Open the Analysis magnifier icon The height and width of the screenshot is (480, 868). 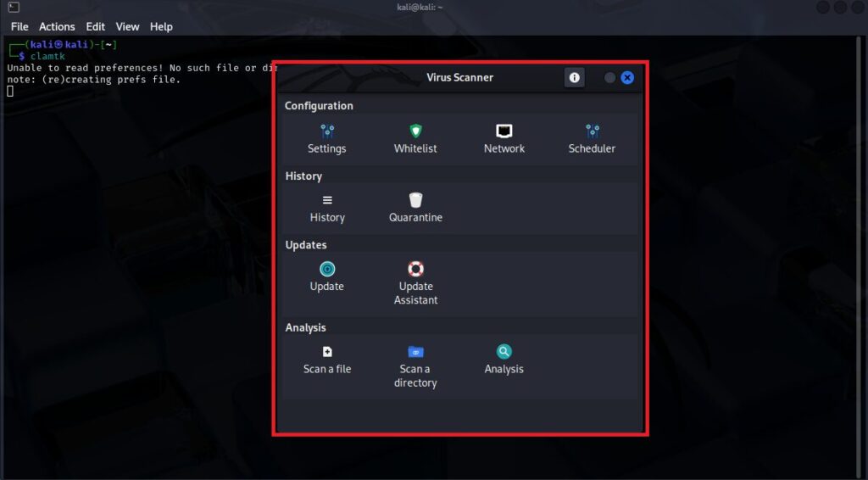click(504, 352)
